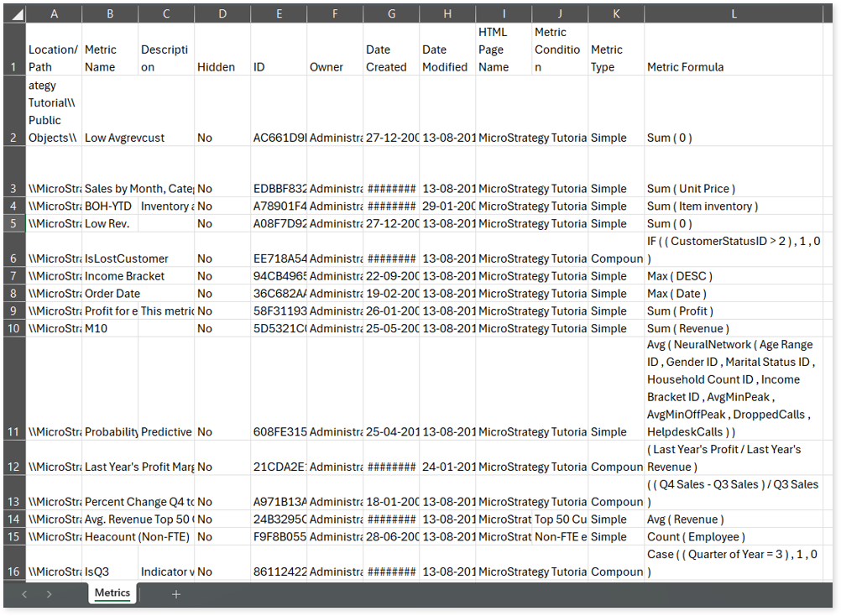Screen dimensions: 841x616
Task: Select the 'M10' metric cell
Action: coord(110,328)
